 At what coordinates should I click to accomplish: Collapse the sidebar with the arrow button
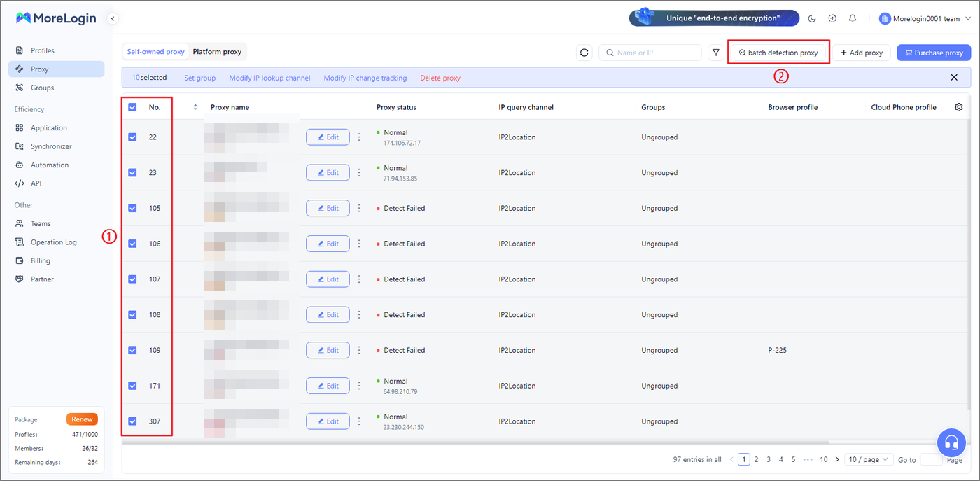click(113, 19)
